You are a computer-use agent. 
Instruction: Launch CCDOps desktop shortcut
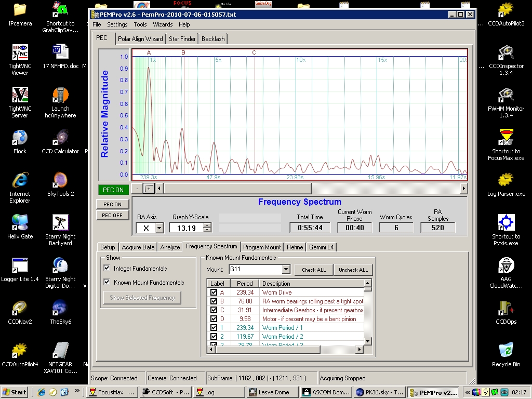click(x=506, y=312)
